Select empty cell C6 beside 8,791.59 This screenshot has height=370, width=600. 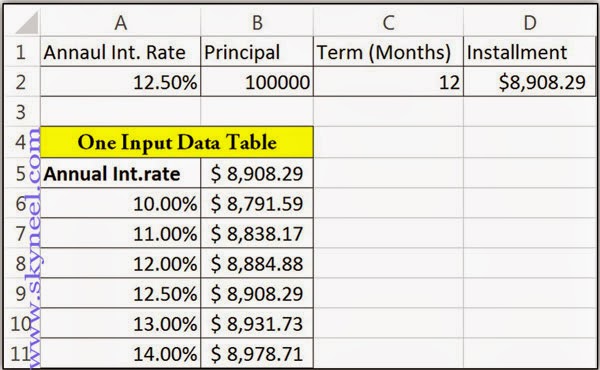pyautogui.click(x=388, y=203)
